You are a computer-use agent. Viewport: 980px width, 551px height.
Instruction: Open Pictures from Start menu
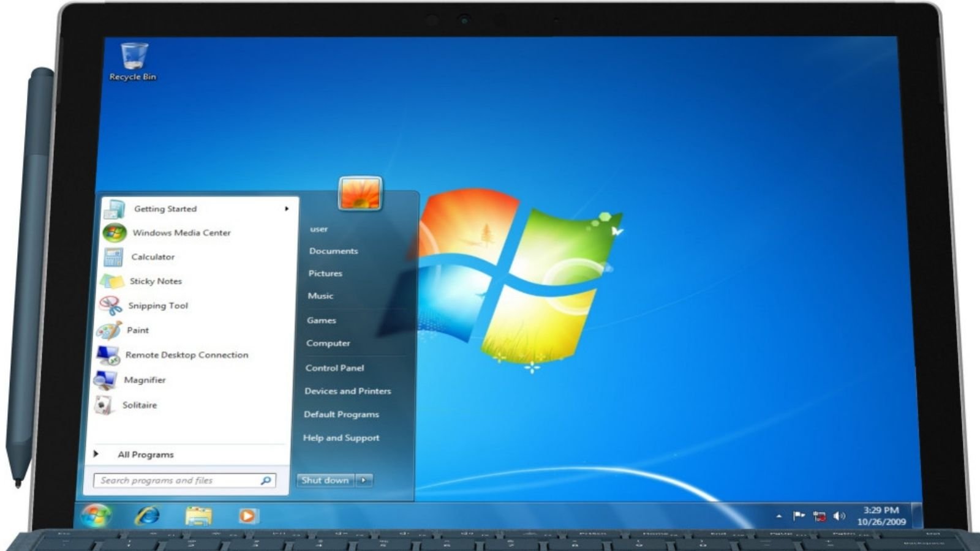pyautogui.click(x=325, y=274)
